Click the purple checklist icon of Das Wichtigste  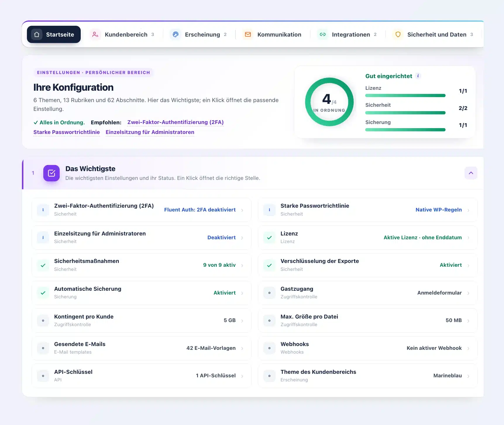point(51,173)
